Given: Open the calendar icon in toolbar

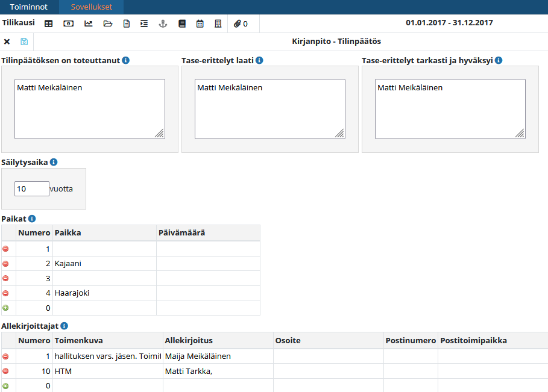Looking at the screenshot, I should click(x=200, y=23).
